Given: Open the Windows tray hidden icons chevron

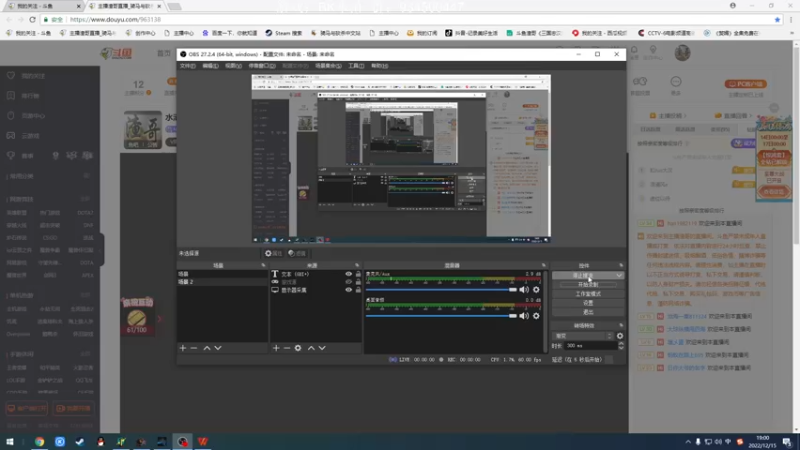Looking at the screenshot, I should 688,442.
